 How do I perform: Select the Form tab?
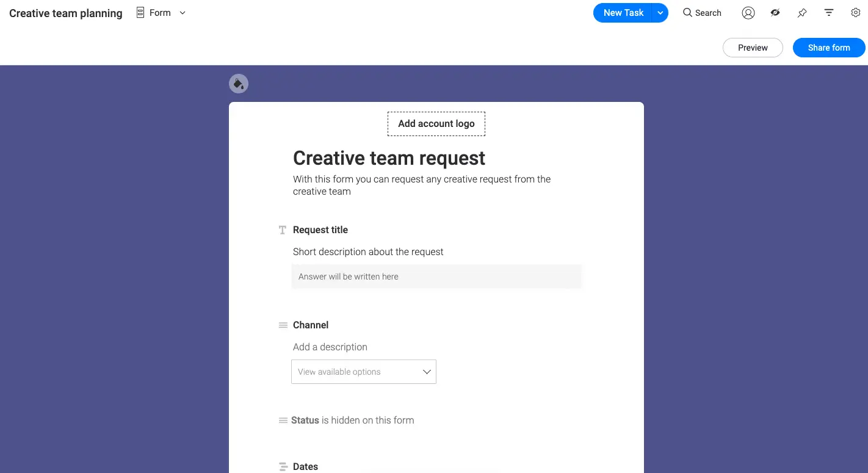point(153,12)
